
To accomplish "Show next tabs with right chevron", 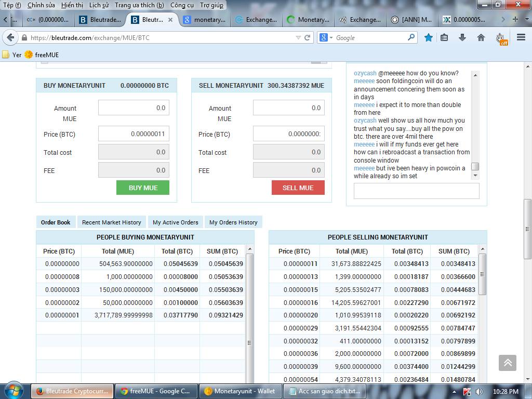I will (x=503, y=19).
